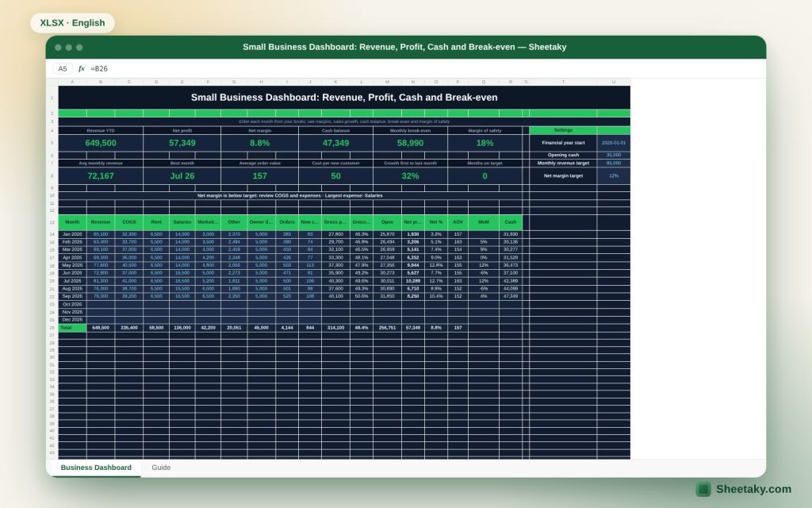Click the Sheetaky.com logo icon
Screen dimensions: 812x508
coord(703,489)
